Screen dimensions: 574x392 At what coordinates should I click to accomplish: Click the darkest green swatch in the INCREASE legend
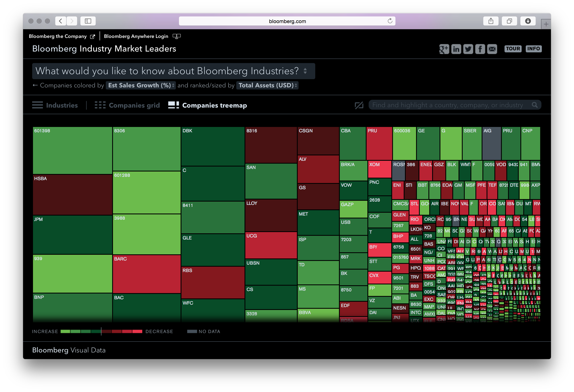pyautogui.click(x=96, y=331)
